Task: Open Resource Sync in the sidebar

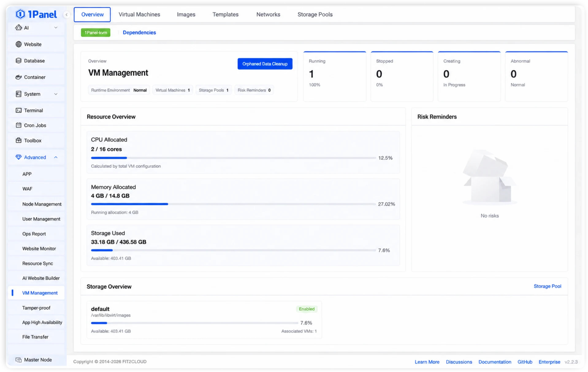Action: pos(36,264)
